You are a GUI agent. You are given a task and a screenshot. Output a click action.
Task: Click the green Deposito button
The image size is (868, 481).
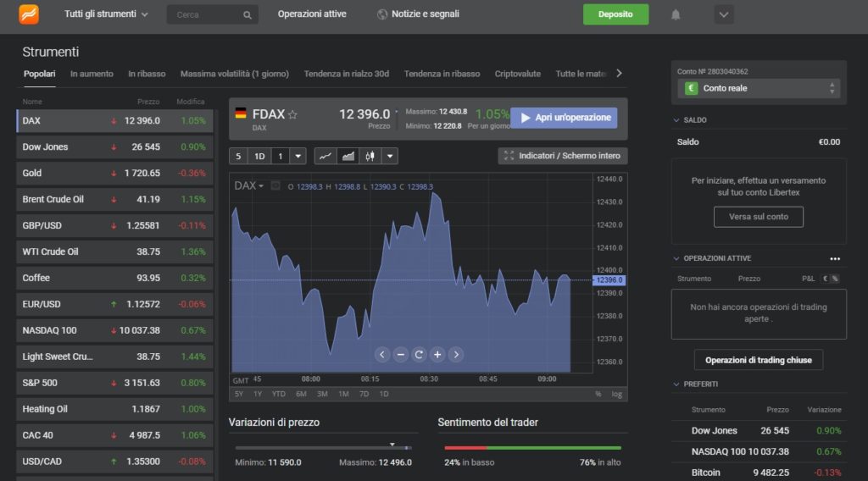pyautogui.click(x=615, y=14)
